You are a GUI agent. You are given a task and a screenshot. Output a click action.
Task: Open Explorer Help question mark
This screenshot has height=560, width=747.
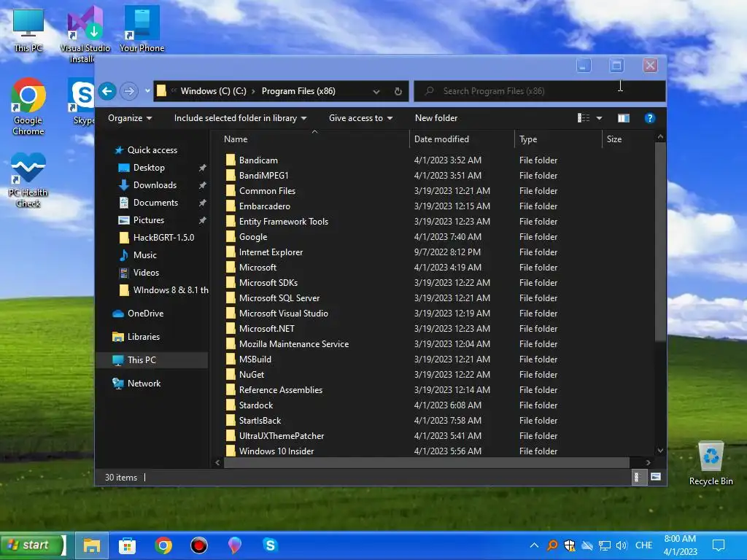(x=650, y=118)
